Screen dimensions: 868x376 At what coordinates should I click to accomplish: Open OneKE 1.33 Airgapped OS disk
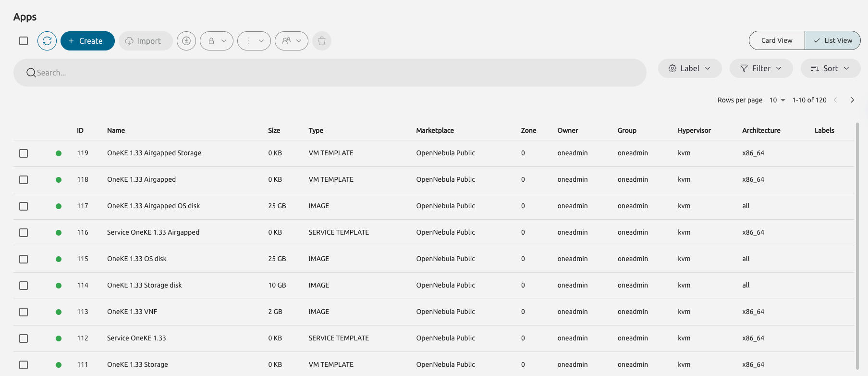[154, 206]
